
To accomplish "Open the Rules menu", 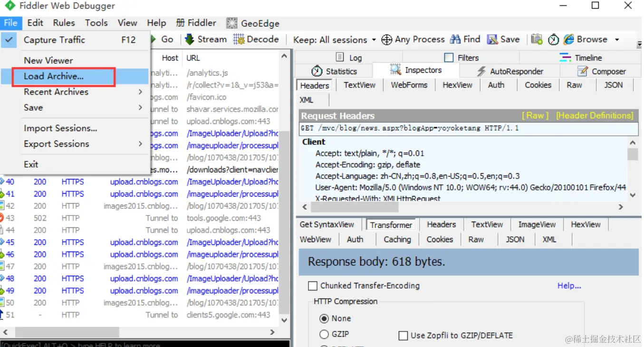I will point(64,23).
